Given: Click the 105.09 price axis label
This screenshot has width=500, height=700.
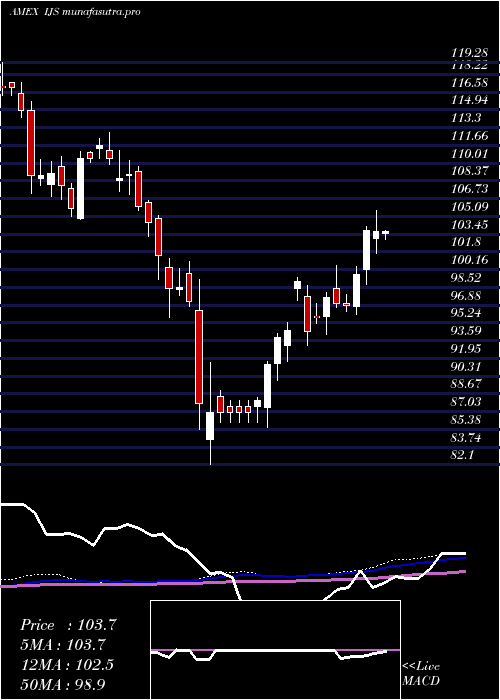Looking at the screenshot, I should [x=470, y=207].
